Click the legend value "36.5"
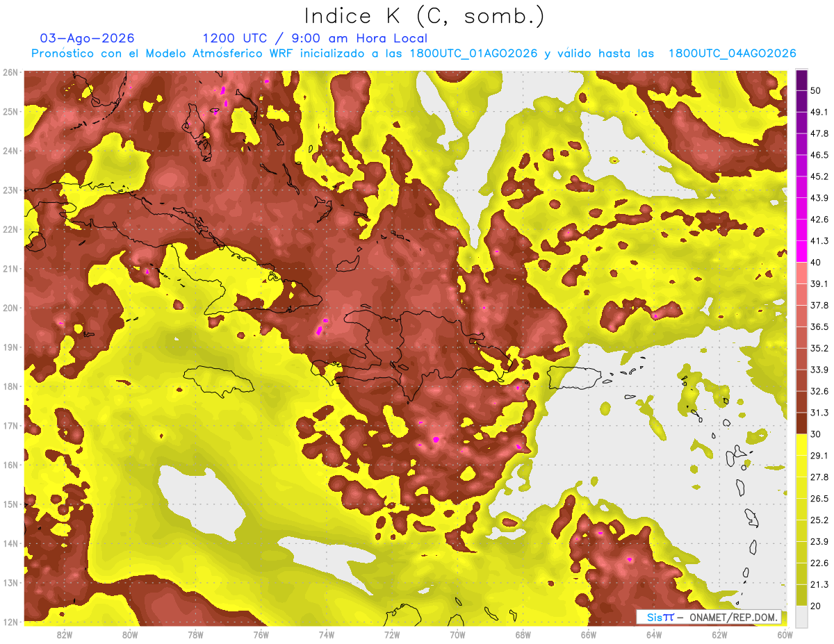834x644 pixels. [819, 327]
